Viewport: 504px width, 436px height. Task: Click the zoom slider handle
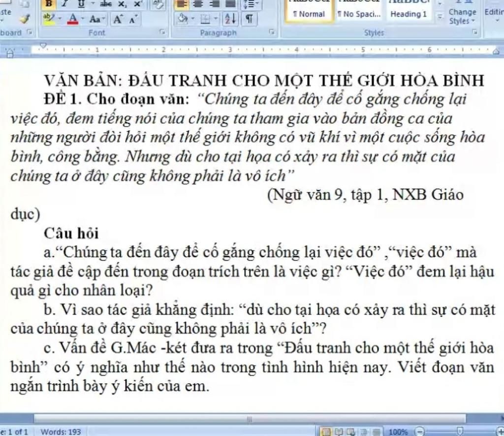coord(460,431)
